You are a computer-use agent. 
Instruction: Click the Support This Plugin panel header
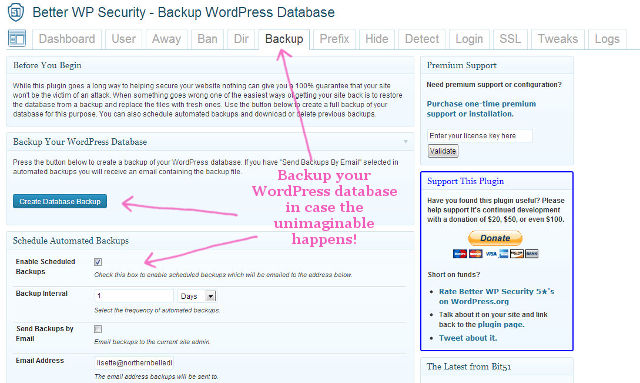pyautogui.click(x=497, y=181)
